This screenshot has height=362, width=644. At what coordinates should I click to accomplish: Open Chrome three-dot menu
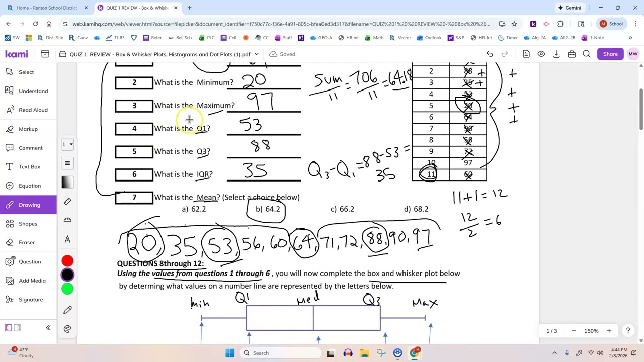click(635, 24)
